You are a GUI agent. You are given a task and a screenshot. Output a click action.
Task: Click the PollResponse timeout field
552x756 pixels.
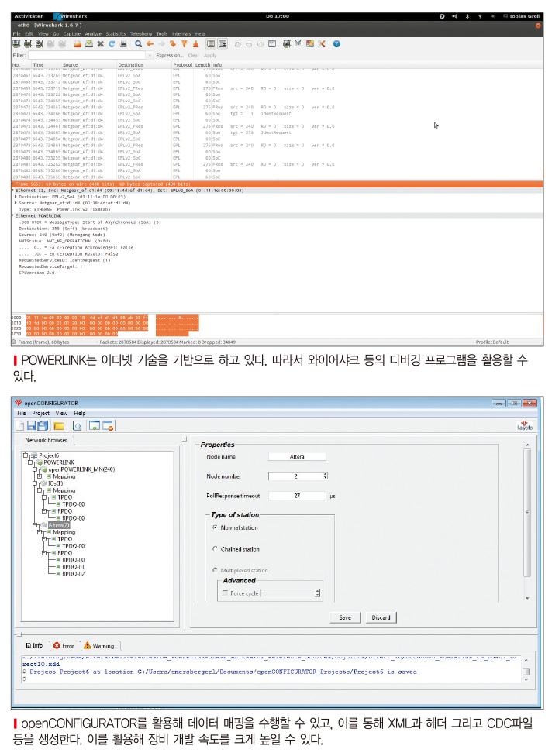(x=297, y=496)
